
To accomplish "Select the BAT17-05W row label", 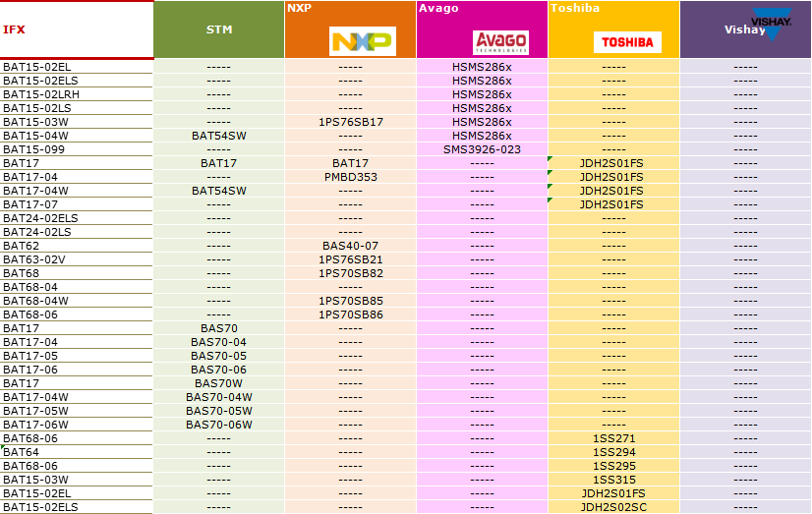I will [35, 411].
